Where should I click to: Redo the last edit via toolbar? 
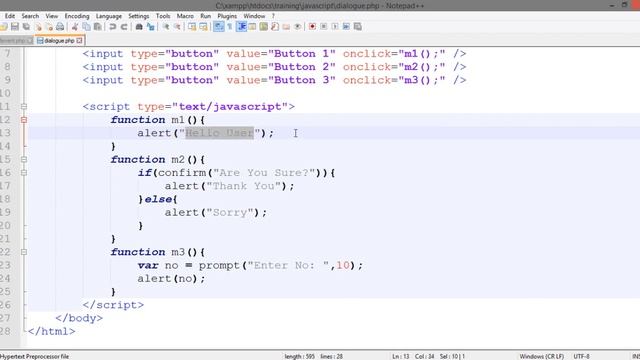(x=124, y=27)
